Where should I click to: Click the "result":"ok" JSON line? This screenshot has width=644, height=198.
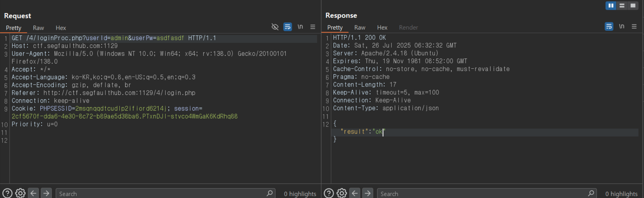[x=362, y=132]
